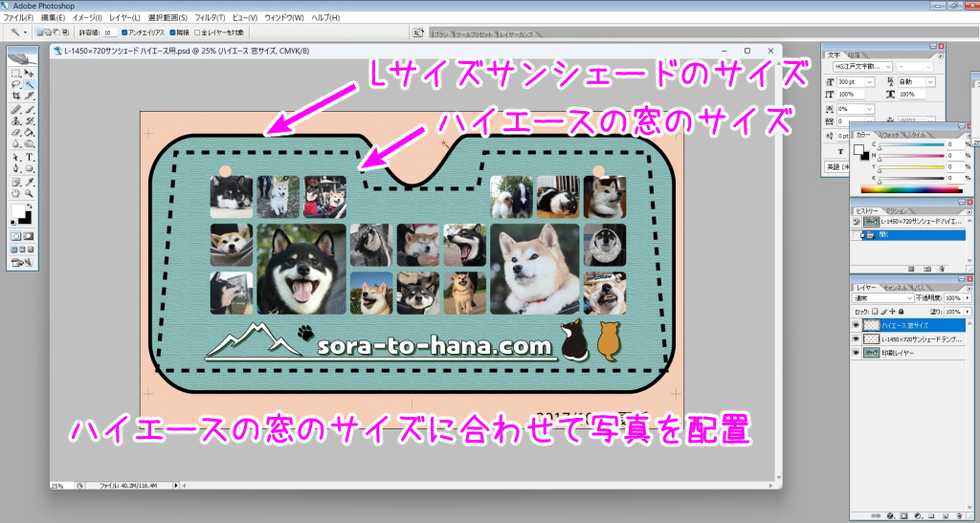The height and width of the screenshot is (523, 980).
Task: Hide the ハイエース 窓サイズ layer
Action: [856, 325]
